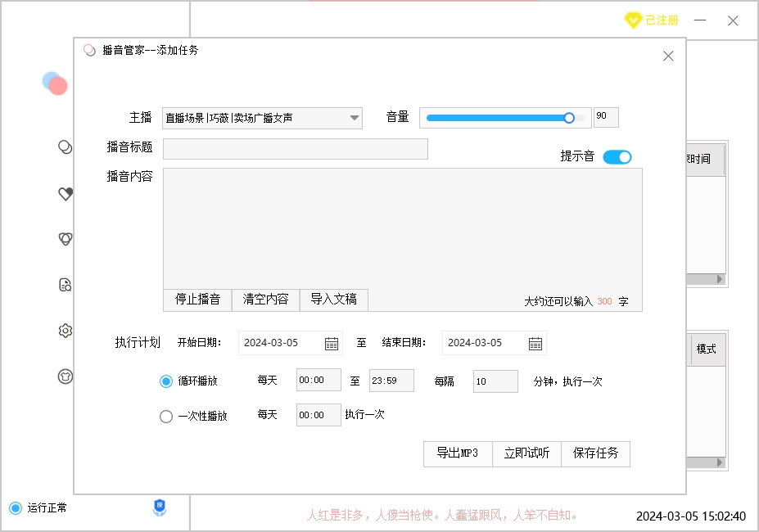This screenshot has height=532, width=759.
Task: Click loop start time field 00:00
Action: [319, 380]
